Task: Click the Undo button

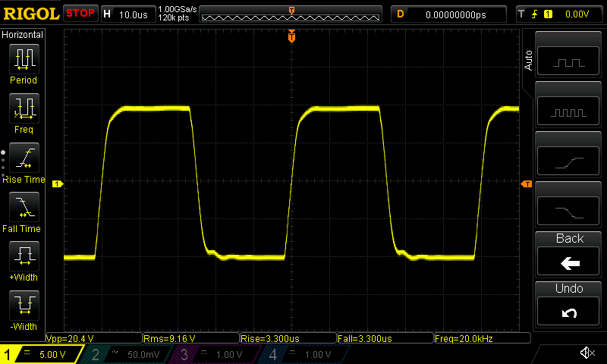Action: (568, 304)
